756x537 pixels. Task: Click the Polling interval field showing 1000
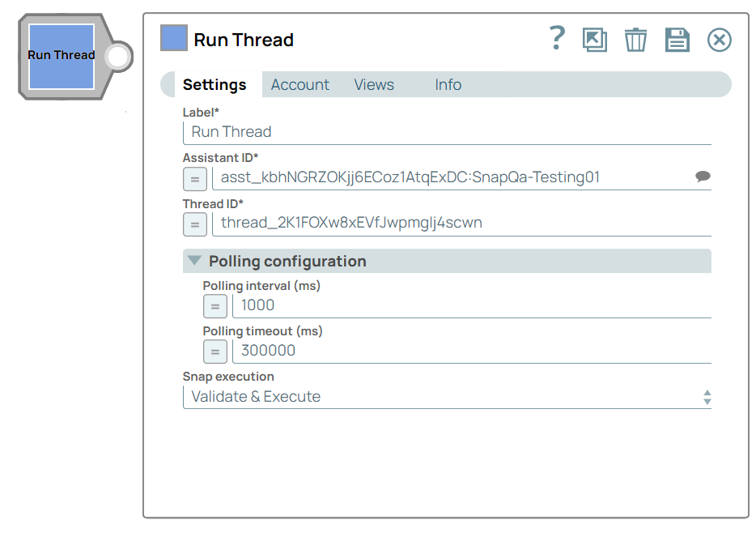(472, 305)
